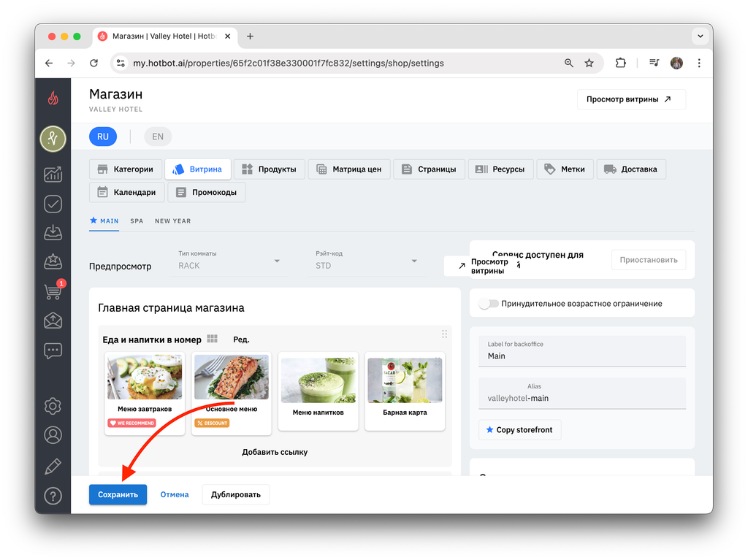Select the MAIN storefront tab
The width and height of the screenshot is (748, 560).
tap(104, 220)
